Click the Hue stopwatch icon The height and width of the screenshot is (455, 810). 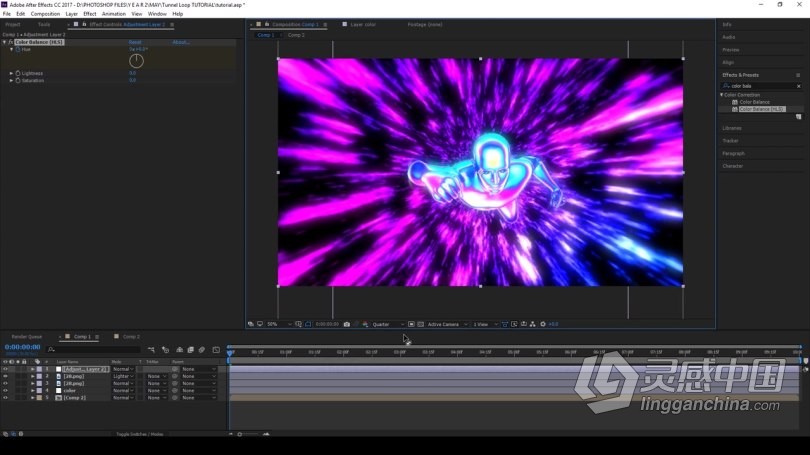coord(18,50)
